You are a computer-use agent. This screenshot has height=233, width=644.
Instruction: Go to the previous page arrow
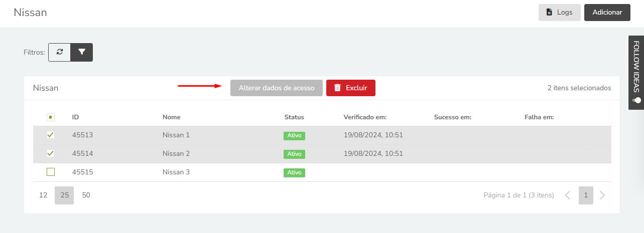pos(568,195)
